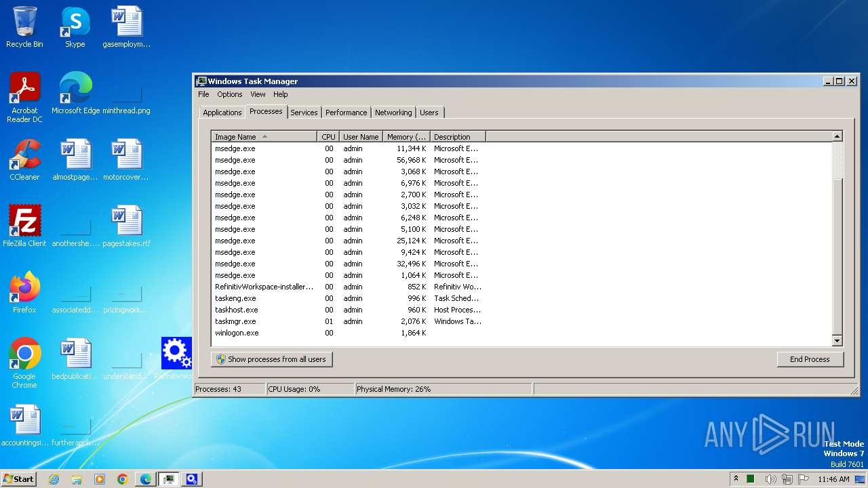
Task: Launch Google Chrome desktop shortcut
Action: tap(24, 363)
